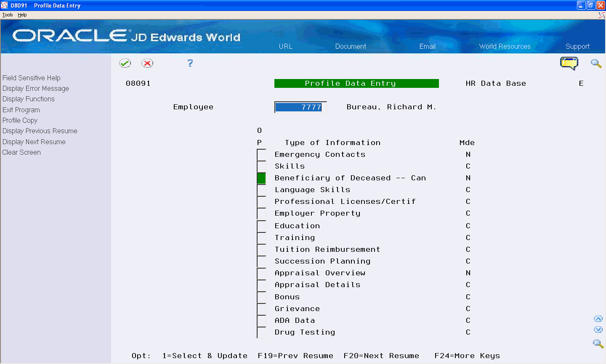
Task: Choose Display Error Message in the sidebar
Action: [x=36, y=88]
